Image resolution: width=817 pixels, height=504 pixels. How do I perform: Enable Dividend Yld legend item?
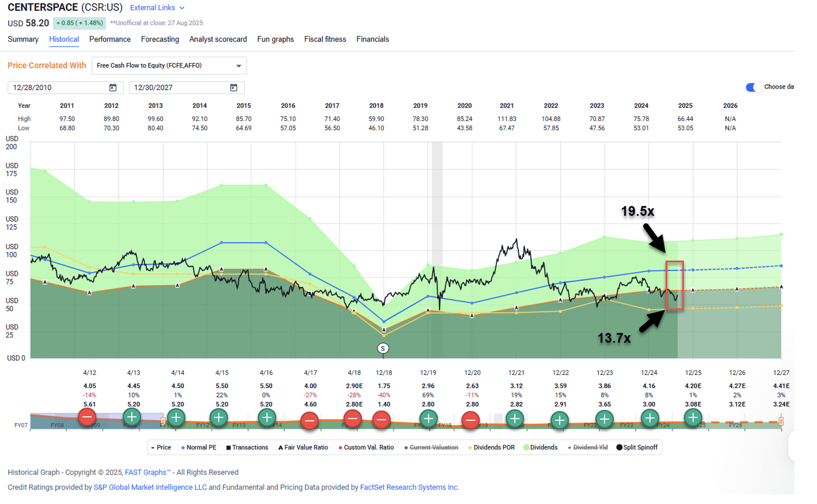click(588, 448)
